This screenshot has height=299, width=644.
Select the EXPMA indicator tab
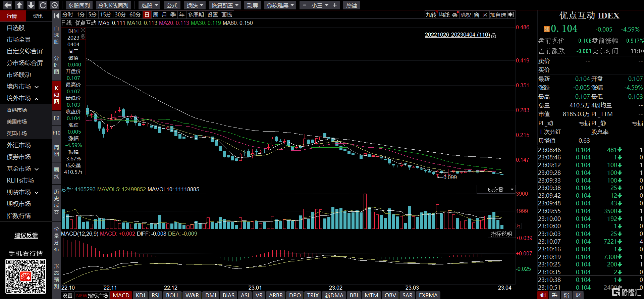[x=428, y=295]
